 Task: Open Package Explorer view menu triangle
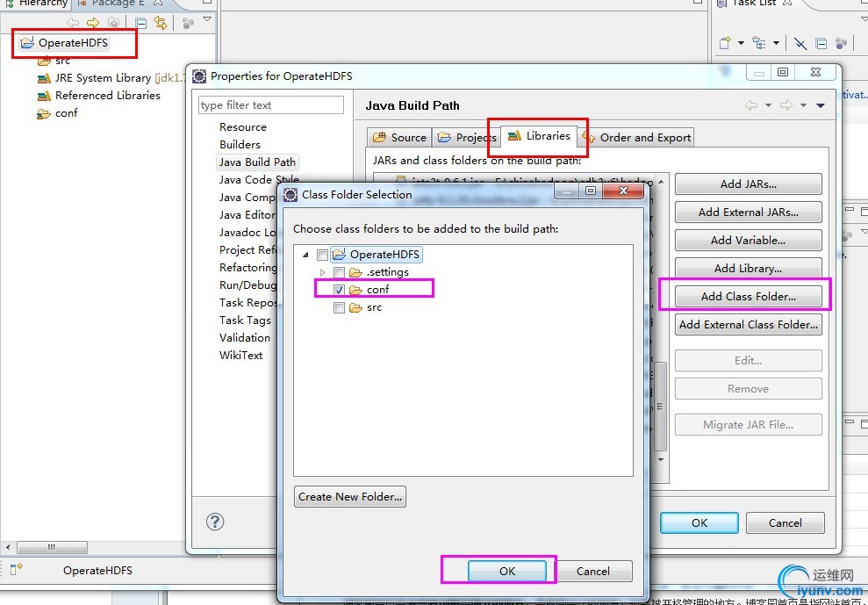[x=207, y=18]
